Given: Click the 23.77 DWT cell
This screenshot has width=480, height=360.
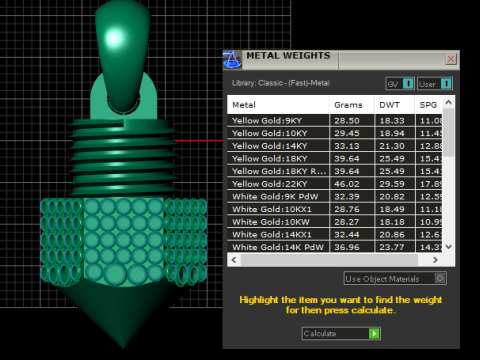Looking at the screenshot, I should (x=395, y=247).
